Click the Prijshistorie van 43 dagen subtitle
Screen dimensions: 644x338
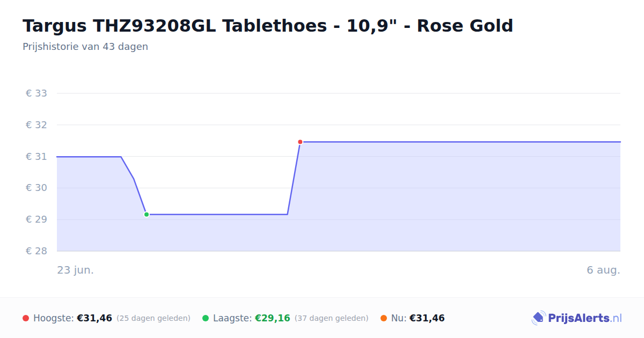tap(85, 47)
